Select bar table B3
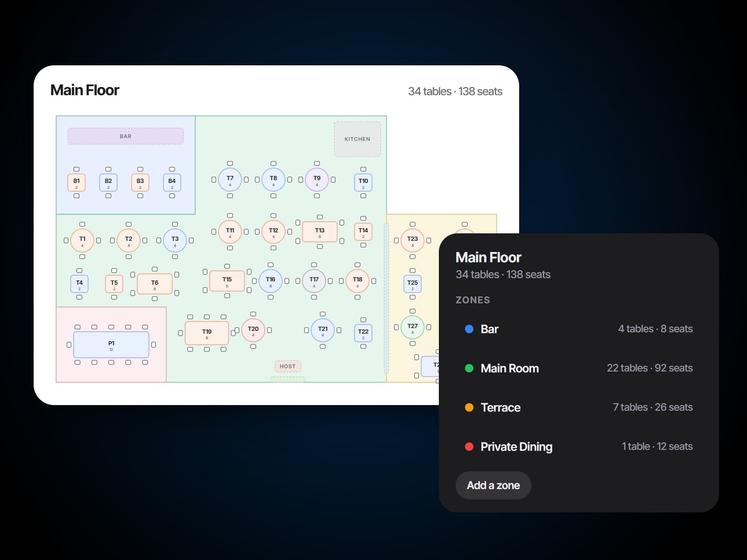Image resolution: width=747 pixels, height=560 pixels. click(140, 182)
